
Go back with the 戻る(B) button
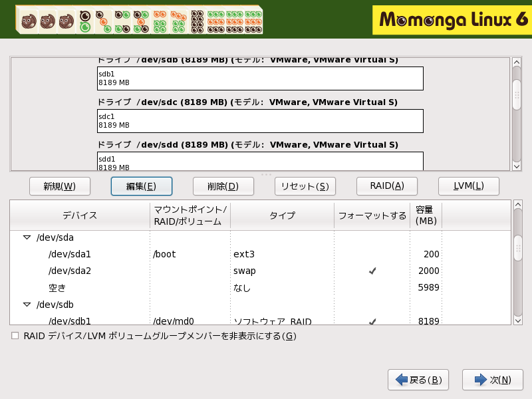click(418, 380)
